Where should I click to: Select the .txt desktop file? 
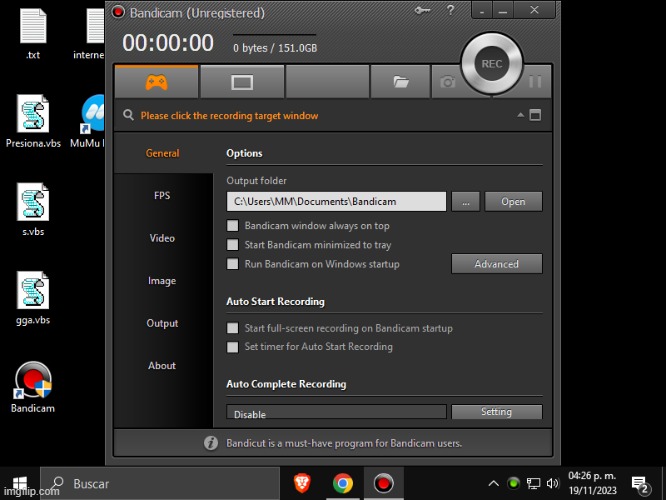pyautogui.click(x=33, y=34)
